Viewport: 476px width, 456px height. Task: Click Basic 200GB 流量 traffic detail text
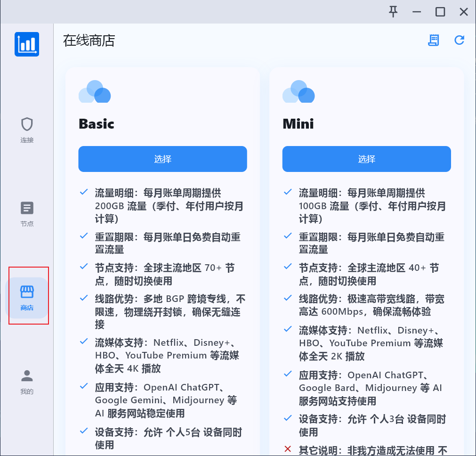click(169, 206)
